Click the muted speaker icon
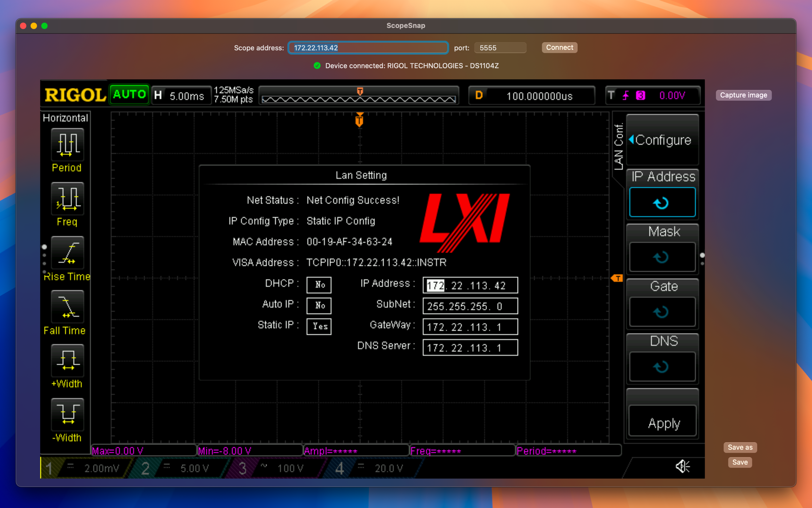The width and height of the screenshot is (812, 508). pos(683,466)
